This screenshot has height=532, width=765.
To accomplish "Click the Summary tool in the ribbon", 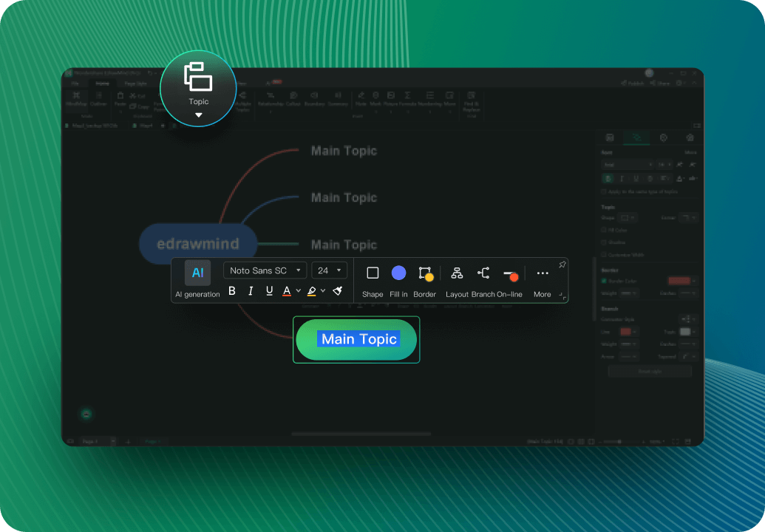I will pos(338,99).
